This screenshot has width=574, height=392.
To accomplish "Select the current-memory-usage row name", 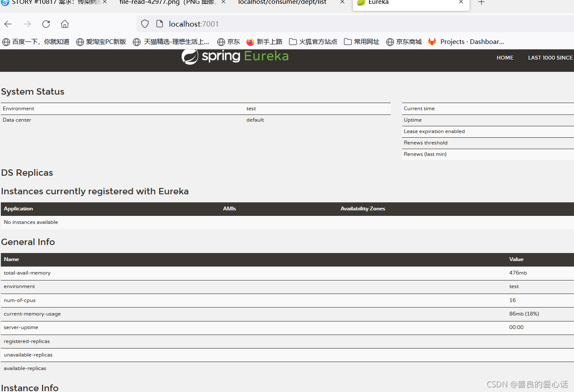I will pos(32,314).
